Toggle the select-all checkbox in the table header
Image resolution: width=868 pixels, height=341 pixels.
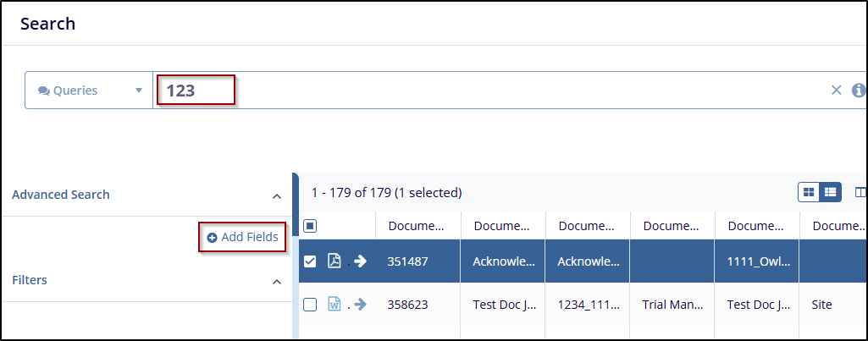pos(310,226)
